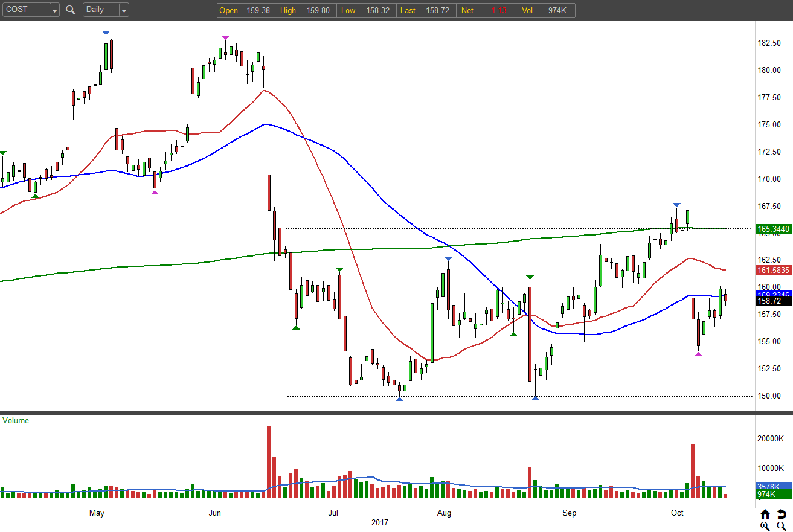This screenshot has height=532, width=793.
Task: Click the 2017 year axis label
Action: tap(379, 523)
